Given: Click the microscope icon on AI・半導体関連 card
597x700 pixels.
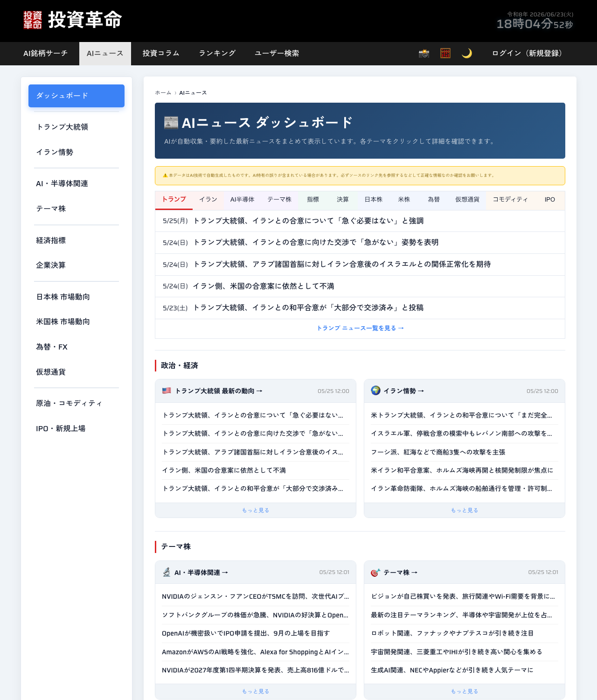Looking at the screenshot, I should [167, 572].
